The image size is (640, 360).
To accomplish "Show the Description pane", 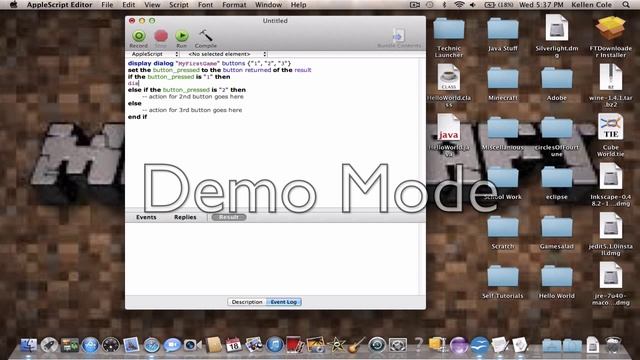I will point(247,302).
